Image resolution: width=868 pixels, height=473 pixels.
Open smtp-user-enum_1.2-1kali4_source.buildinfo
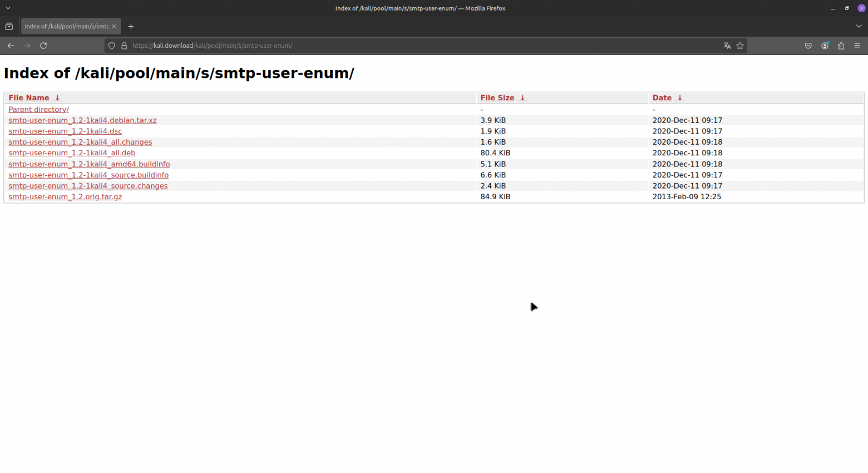[88, 175]
